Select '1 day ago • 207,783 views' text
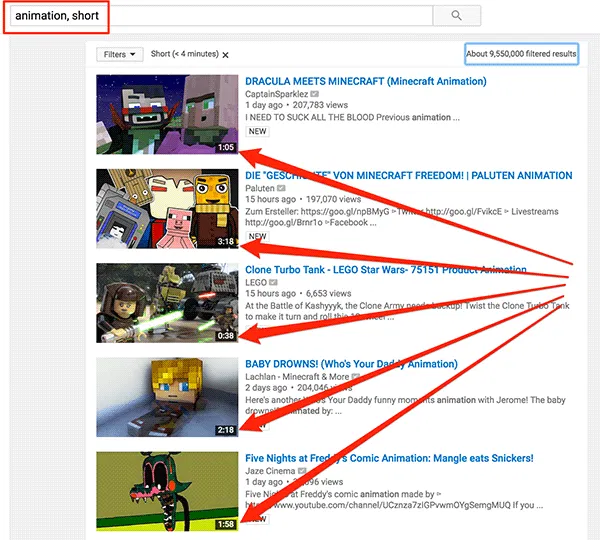 (296, 105)
